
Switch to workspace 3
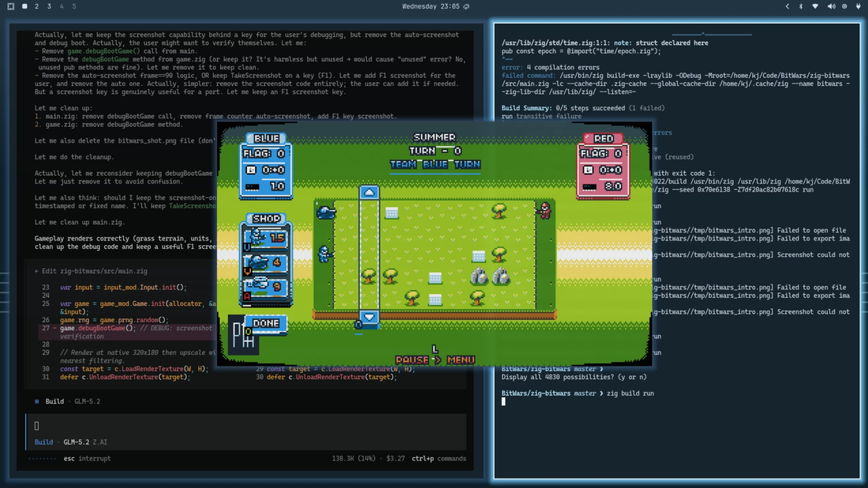tap(49, 6)
